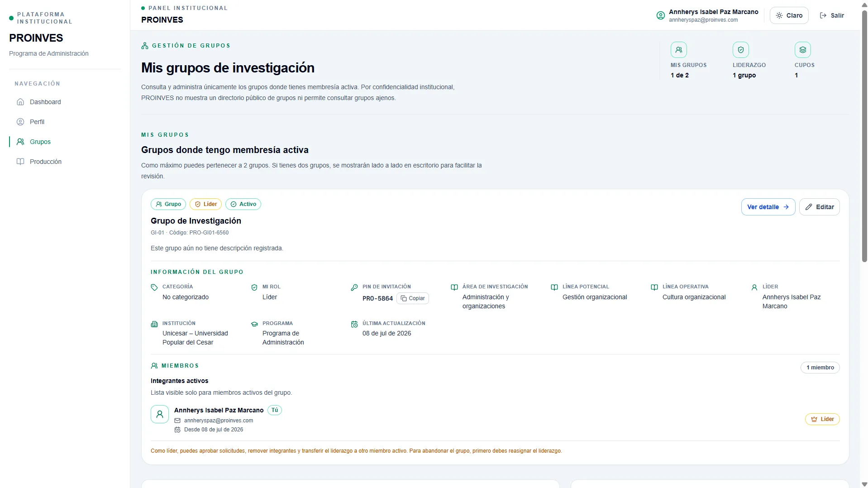The height and width of the screenshot is (488, 868).
Task: Click the pencil icon in Editar button
Action: (809, 207)
